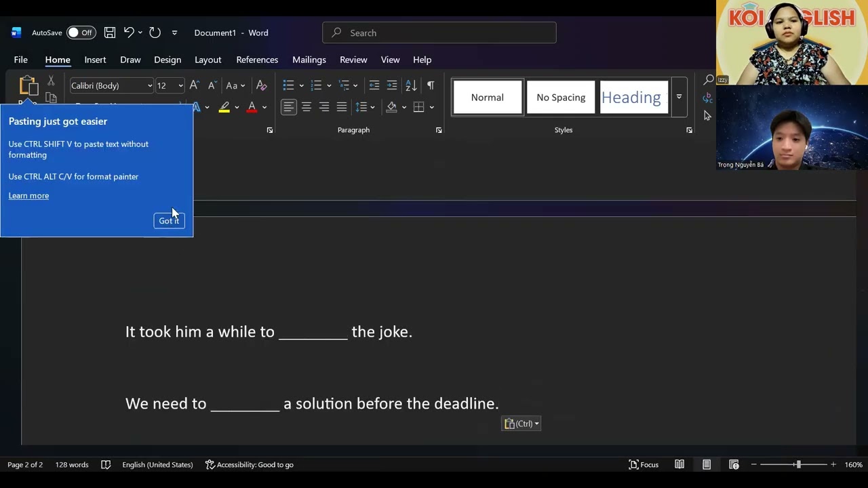Click the Redo icon
868x488 pixels.
click(x=155, y=33)
